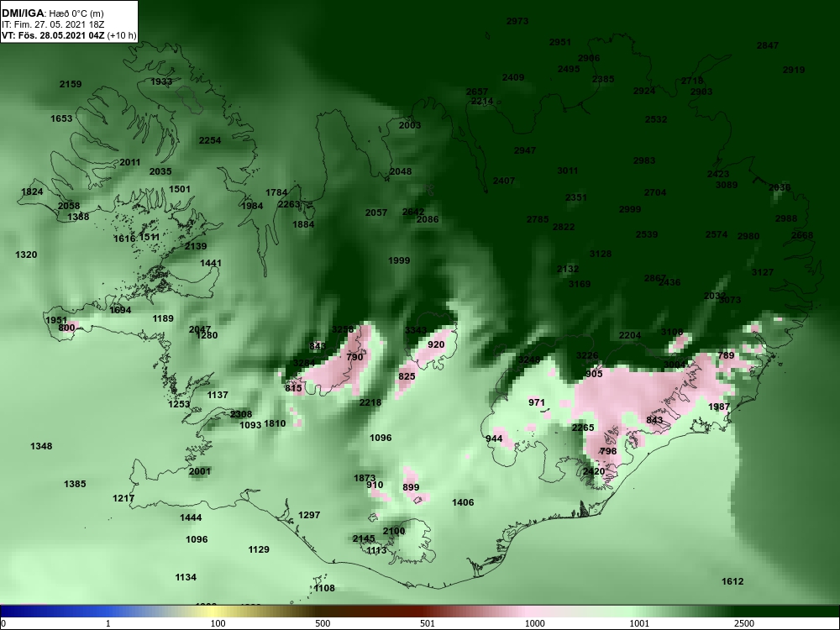Click the map value 2100
Screen dimensions: 840x630
click(394, 531)
